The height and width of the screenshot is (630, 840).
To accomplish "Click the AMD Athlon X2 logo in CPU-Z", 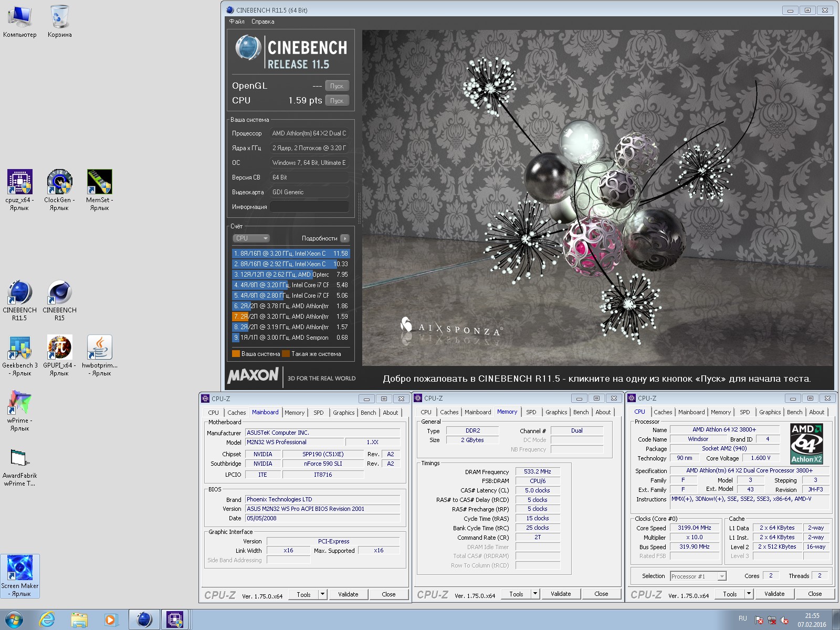I will click(x=806, y=444).
